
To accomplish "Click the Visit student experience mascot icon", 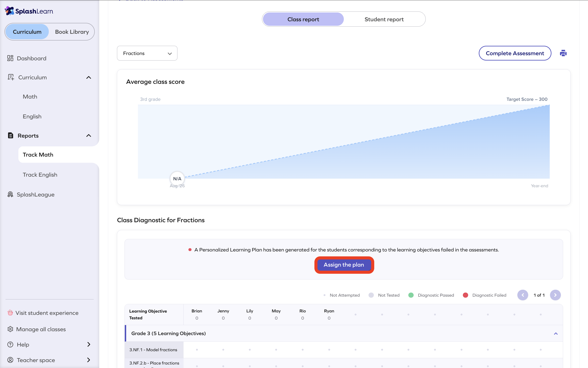I will 10,313.
